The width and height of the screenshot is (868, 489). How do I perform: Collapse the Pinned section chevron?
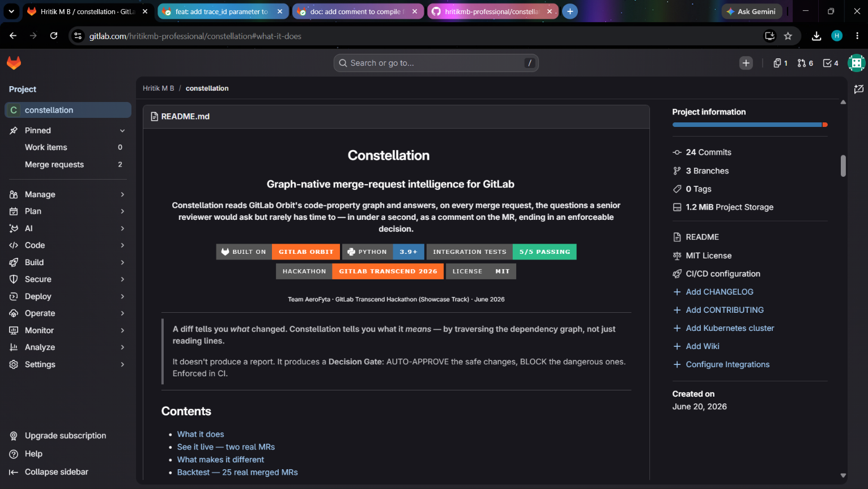tap(122, 131)
